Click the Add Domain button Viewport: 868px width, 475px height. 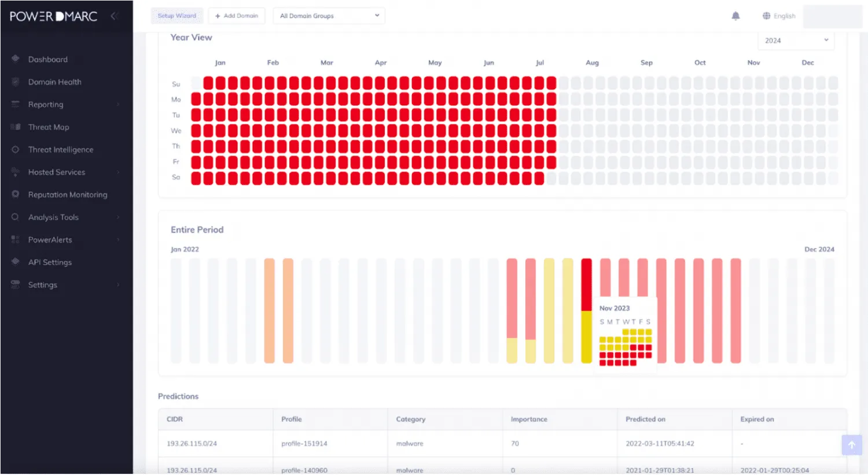click(x=237, y=16)
